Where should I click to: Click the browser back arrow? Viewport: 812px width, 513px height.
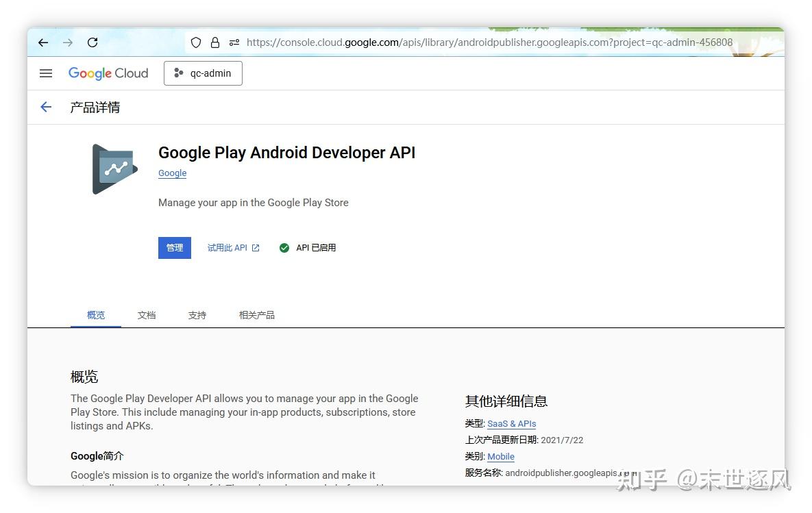(x=42, y=42)
